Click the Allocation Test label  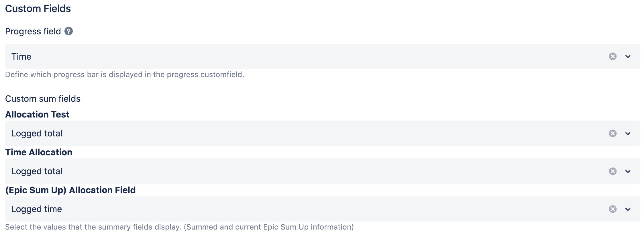tap(37, 114)
